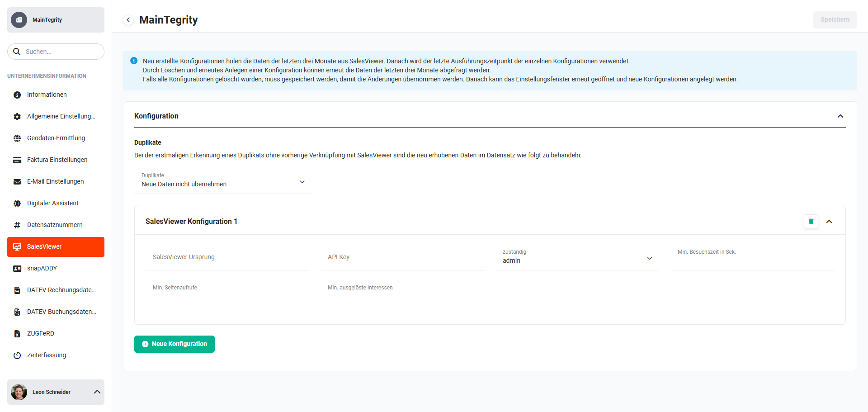Open Informationen in the sidebar
868x412 pixels.
coord(56,95)
